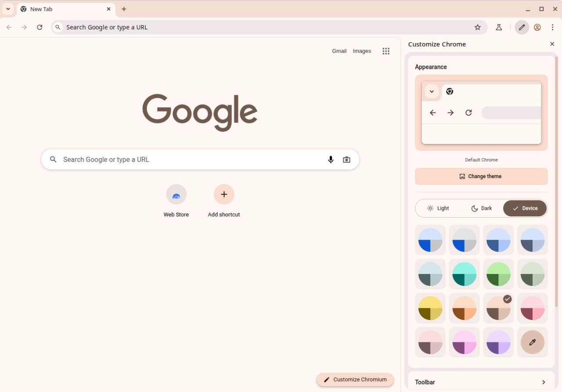Pick custom color with eyedropper swatch
562x392 pixels.
click(x=533, y=342)
